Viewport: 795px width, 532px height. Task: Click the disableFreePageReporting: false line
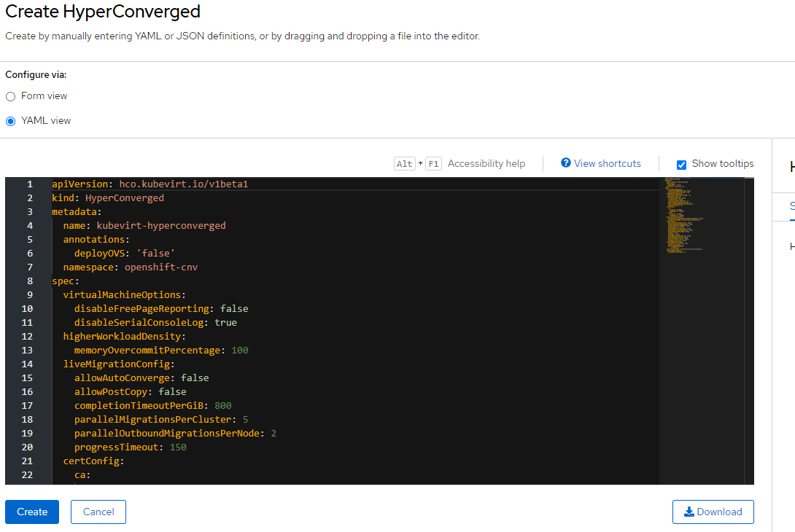coord(161,308)
